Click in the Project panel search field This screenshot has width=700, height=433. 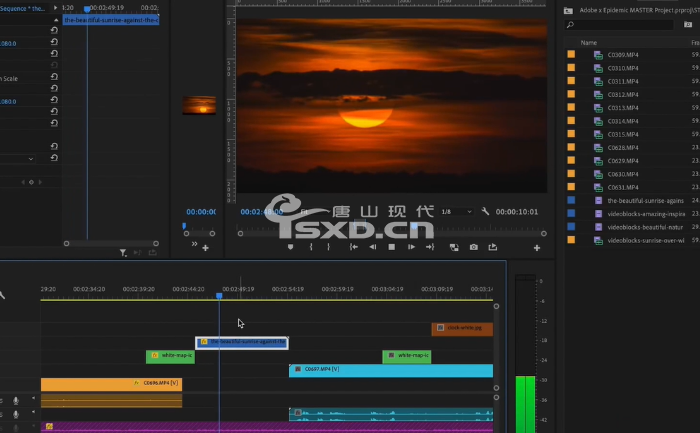coord(619,25)
